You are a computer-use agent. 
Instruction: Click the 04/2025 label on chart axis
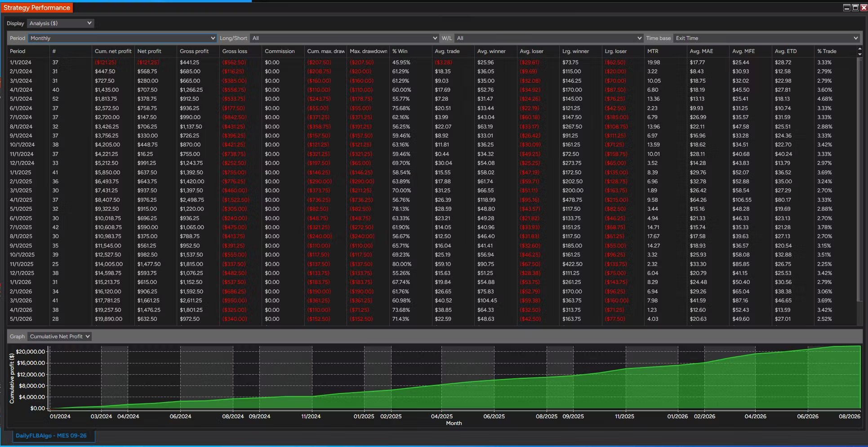442,416
